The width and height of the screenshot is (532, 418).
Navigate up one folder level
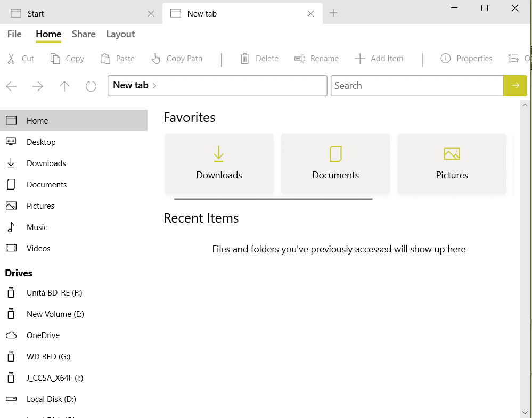pyautogui.click(x=64, y=86)
